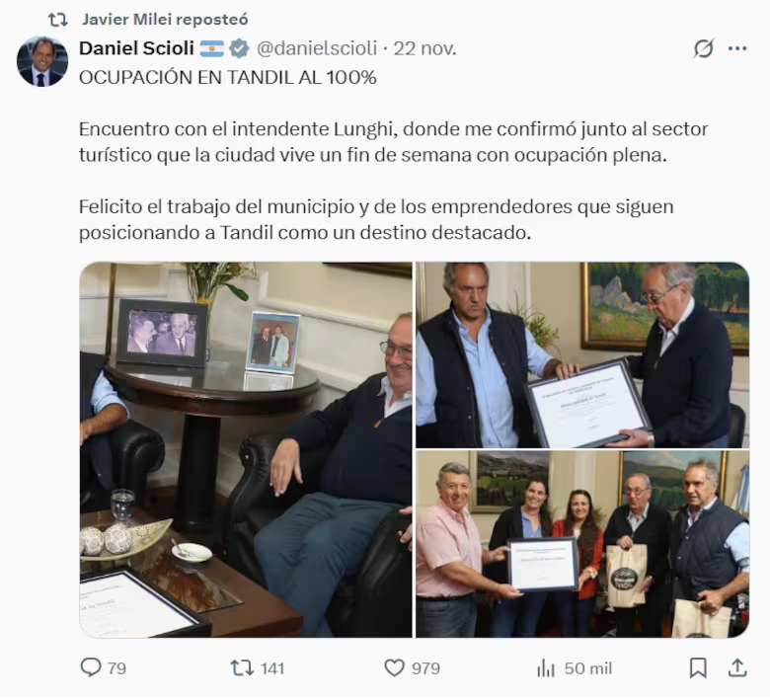Click the 22 nov. timestamp
Screen dimensions: 770x700
click(x=425, y=48)
